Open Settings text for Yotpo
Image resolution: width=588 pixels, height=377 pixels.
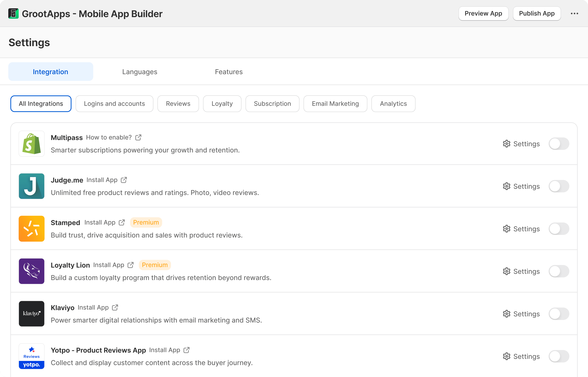tap(526, 356)
